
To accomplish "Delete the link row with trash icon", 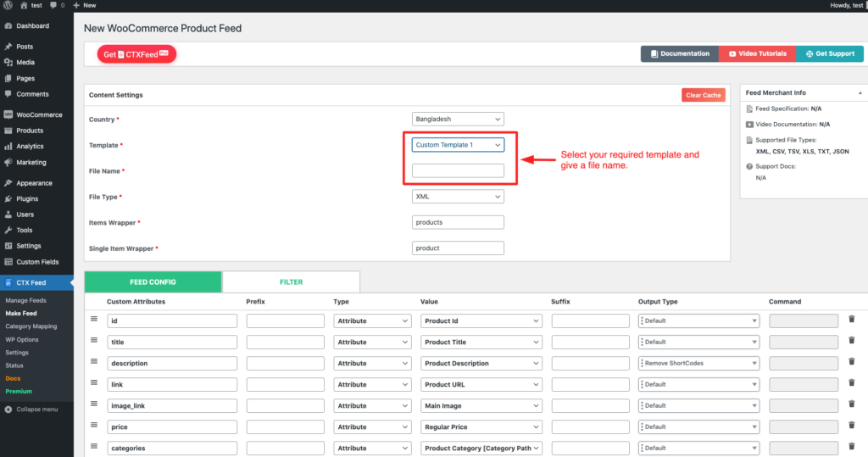I will pos(851,382).
